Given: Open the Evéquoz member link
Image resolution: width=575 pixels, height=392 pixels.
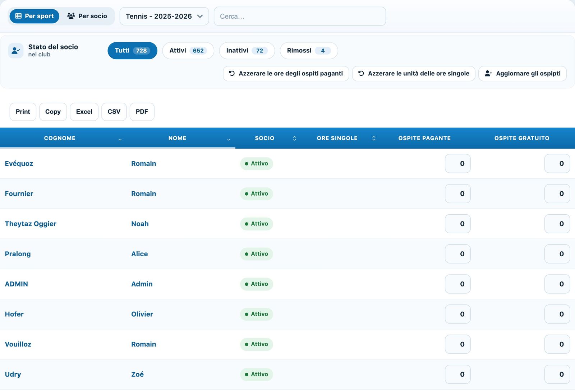Looking at the screenshot, I should pyautogui.click(x=19, y=163).
